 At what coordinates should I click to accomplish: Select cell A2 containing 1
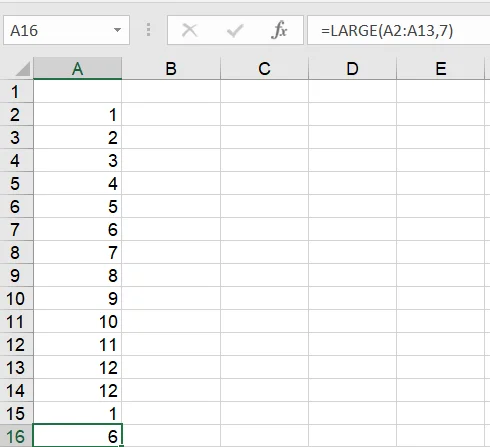point(78,114)
